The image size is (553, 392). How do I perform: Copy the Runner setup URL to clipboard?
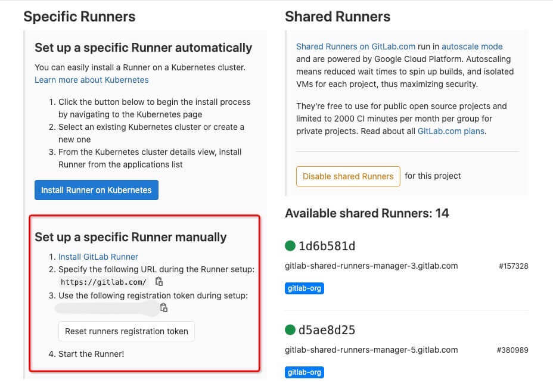tap(159, 281)
